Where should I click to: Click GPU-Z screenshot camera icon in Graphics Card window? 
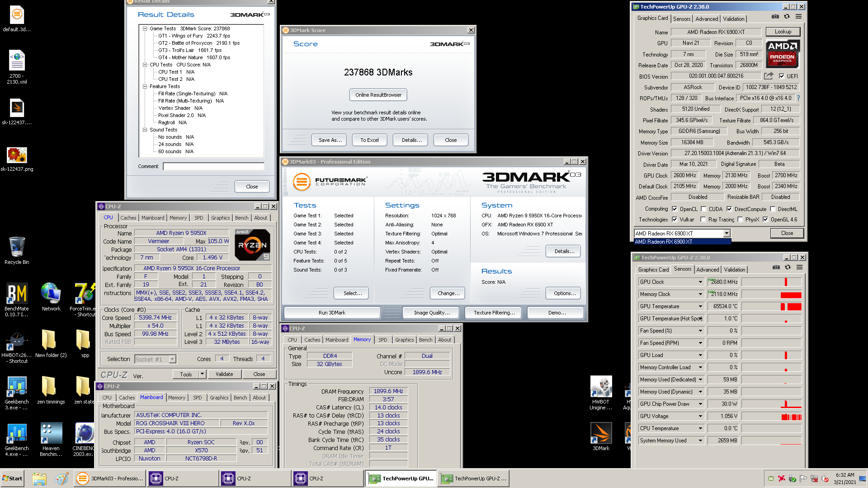coord(775,17)
